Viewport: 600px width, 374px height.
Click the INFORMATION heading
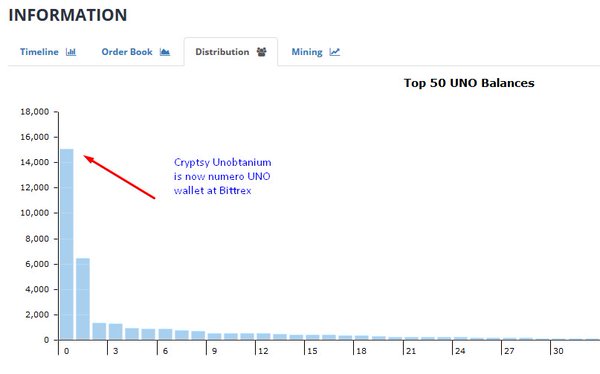(x=68, y=15)
